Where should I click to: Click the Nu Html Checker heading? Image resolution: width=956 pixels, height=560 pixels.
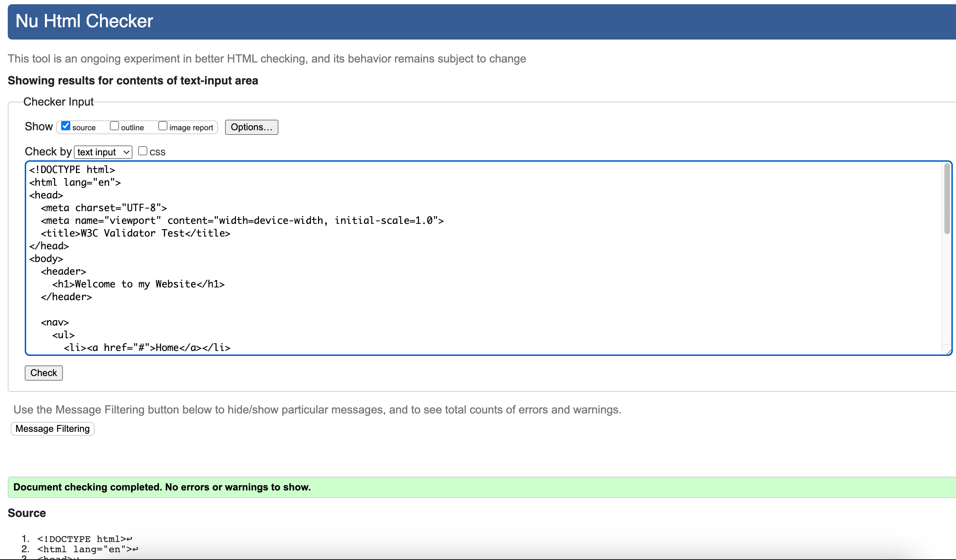pyautogui.click(x=84, y=21)
